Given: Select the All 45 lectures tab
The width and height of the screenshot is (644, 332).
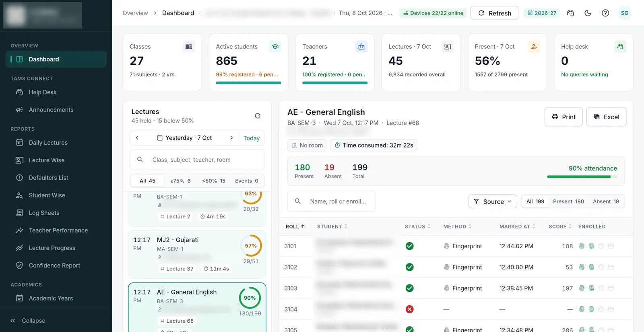Looking at the screenshot, I should [x=147, y=181].
